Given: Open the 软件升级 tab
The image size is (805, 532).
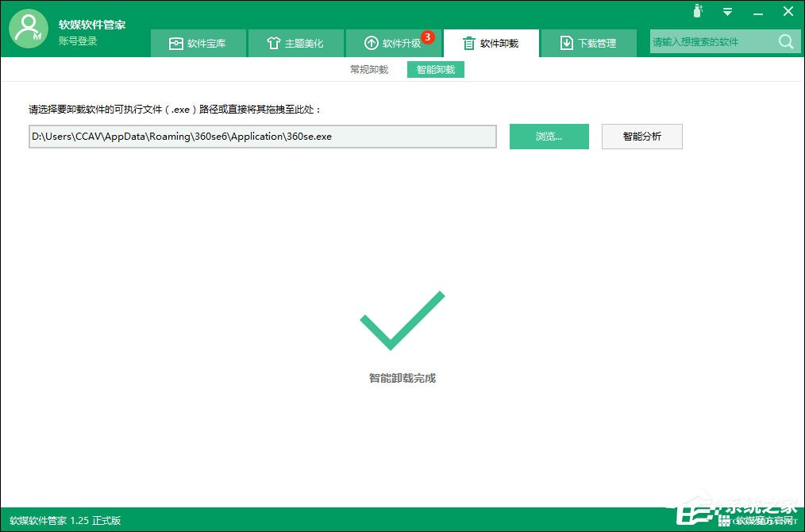Looking at the screenshot, I should point(392,44).
